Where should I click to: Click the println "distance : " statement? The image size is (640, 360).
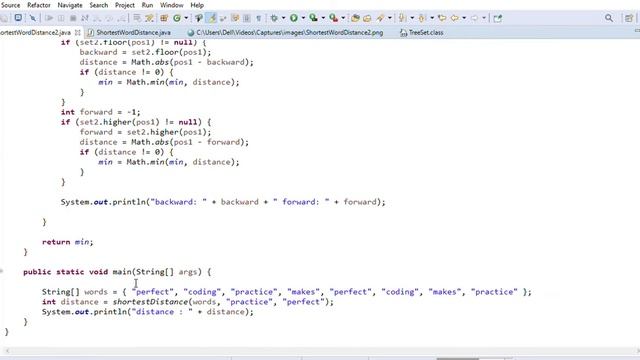tap(147, 312)
